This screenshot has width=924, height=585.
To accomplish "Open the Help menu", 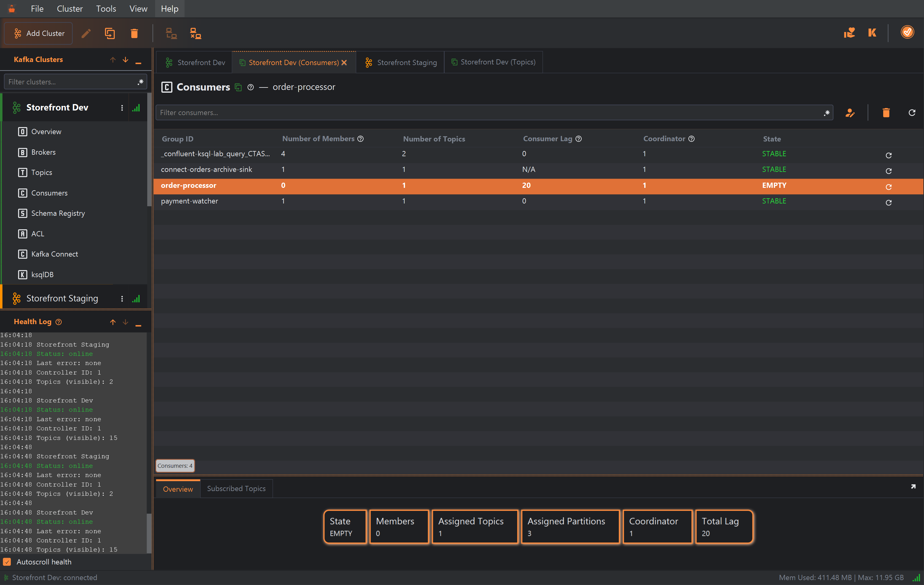I will click(170, 9).
